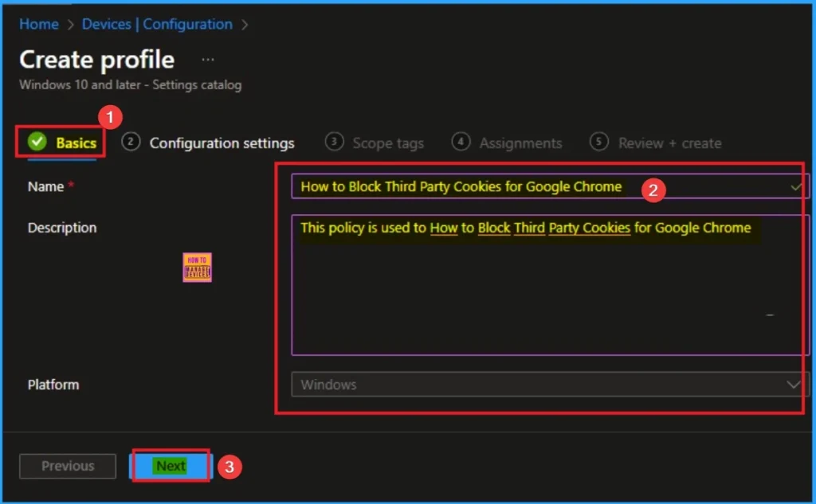Click step 5 circle icon for Review + create
The width and height of the screenshot is (816, 504).
pos(599,142)
